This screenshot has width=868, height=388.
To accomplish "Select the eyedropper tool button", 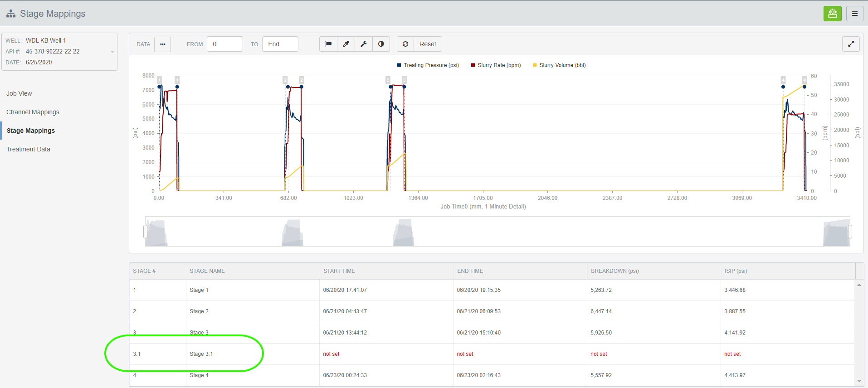I will pyautogui.click(x=346, y=44).
